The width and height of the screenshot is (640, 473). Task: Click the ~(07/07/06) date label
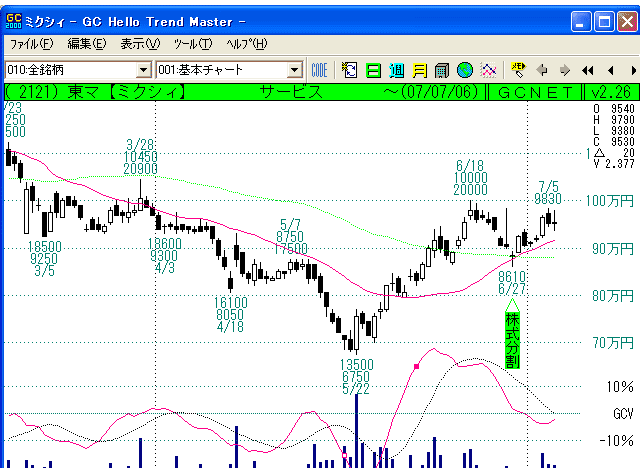[431, 92]
